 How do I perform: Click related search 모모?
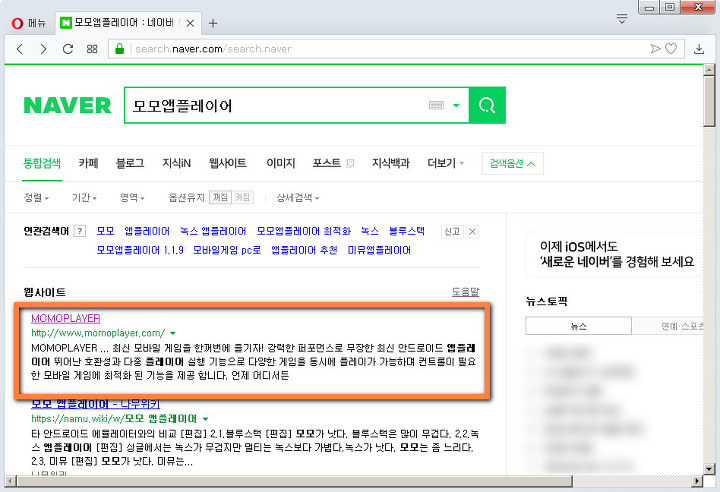(105, 231)
